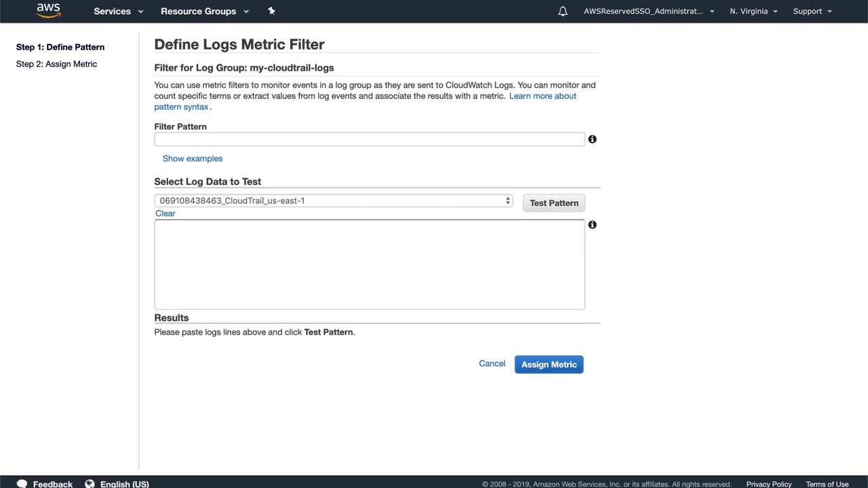Open the N. Virginia region selector

pyautogui.click(x=753, y=12)
